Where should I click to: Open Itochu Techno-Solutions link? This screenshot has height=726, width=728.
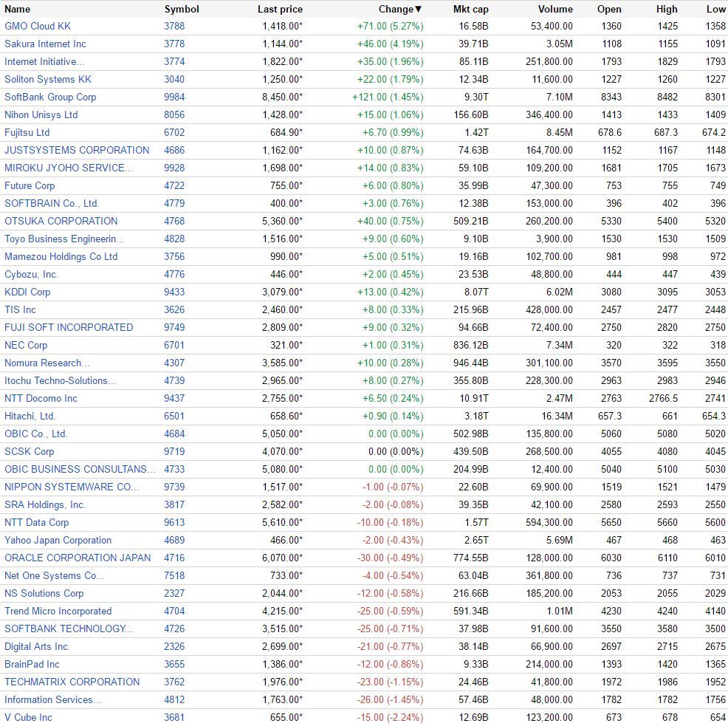pyautogui.click(x=61, y=380)
